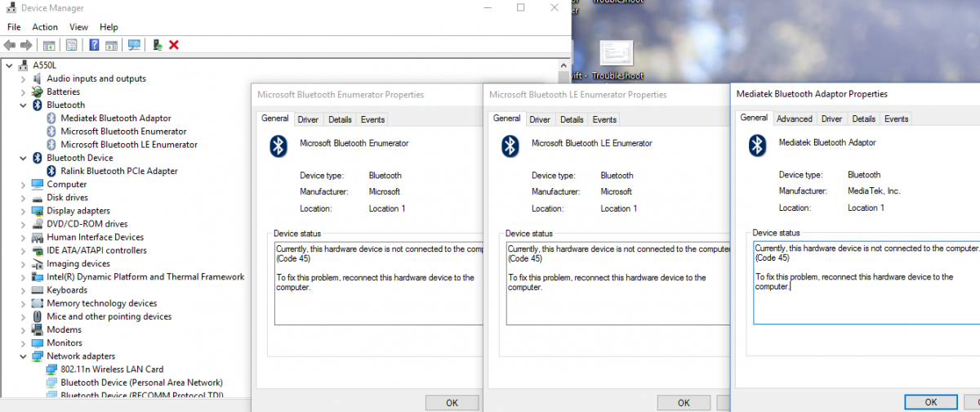Click the Bluetooth LE Enumerator device status box
The height and width of the screenshot is (412, 980).
click(618, 283)
